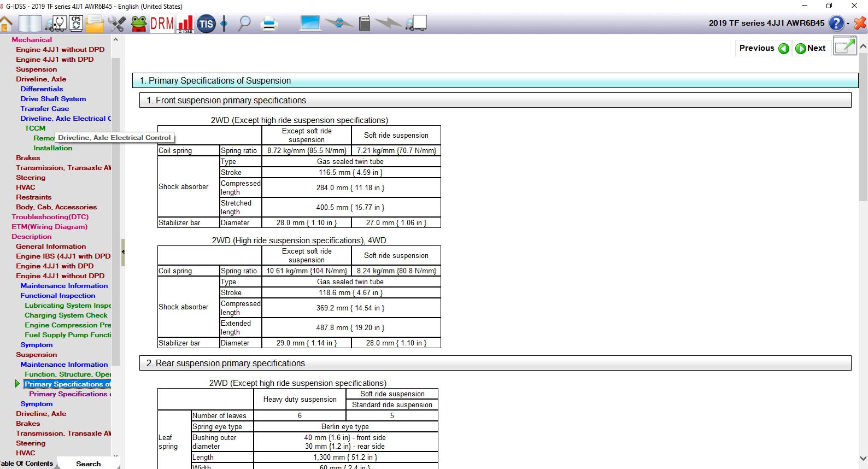Click the green right arrow beside Next
Image resolution: width=868 pixels, height=469 pixels.
tap(801, 48)
